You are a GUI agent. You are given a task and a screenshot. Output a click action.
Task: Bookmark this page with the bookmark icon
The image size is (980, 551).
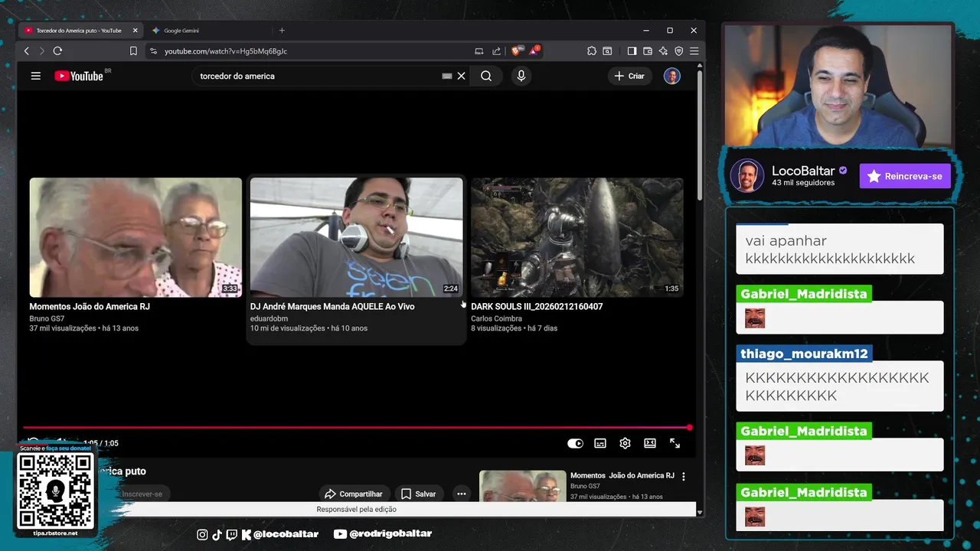133,51
